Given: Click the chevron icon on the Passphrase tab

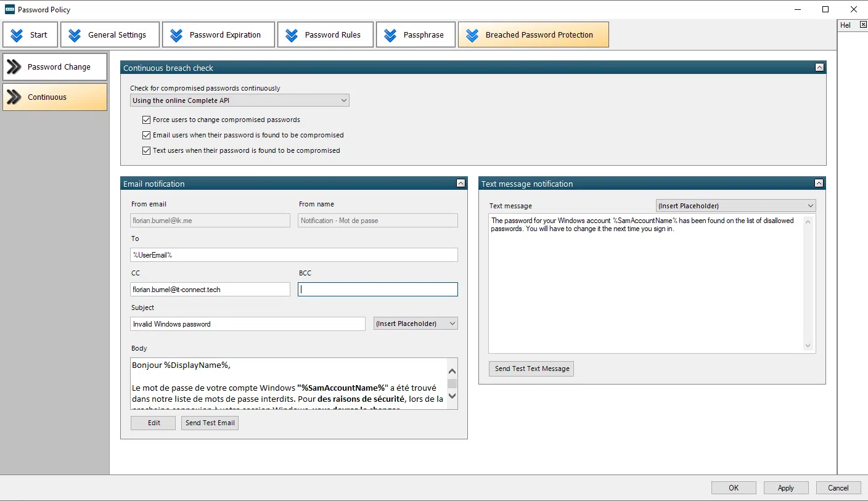Looking at the screenshot, I should [390, 35].
